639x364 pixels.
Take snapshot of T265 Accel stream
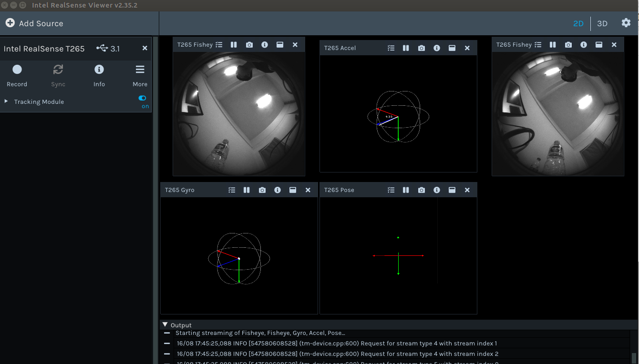422,48
